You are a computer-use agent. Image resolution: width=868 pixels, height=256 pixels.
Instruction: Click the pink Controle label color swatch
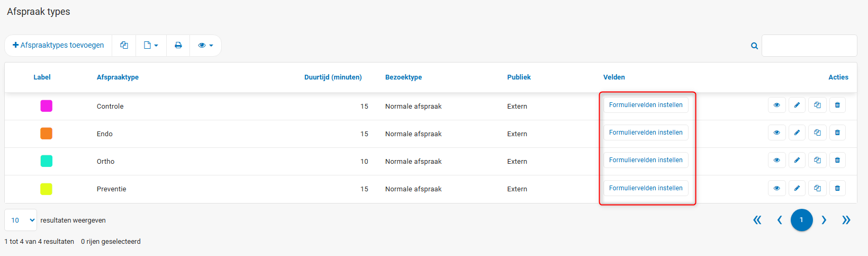click(47, 106)
